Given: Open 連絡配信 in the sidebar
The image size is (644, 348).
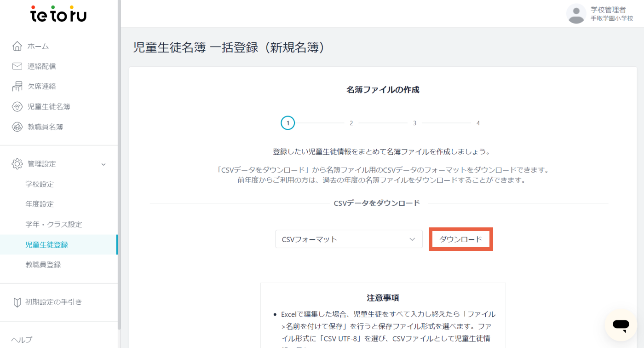Looking at the screenshot, I should 41,66.
